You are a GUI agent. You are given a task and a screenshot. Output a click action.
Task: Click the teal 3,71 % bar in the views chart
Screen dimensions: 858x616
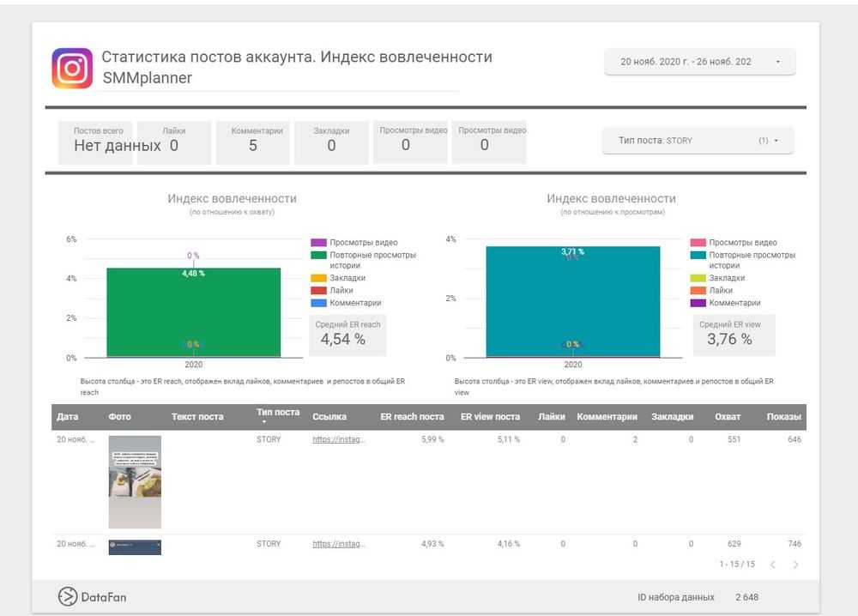[x=573, y=302]
